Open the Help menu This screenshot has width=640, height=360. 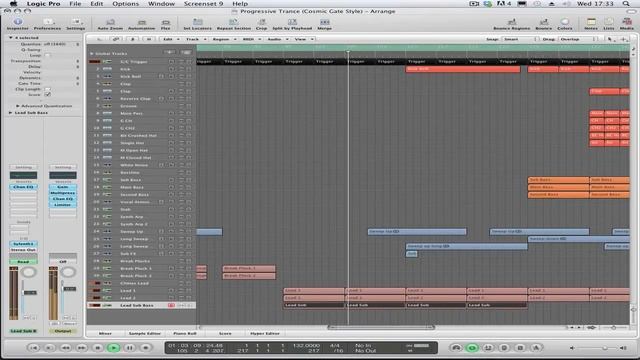pyautogui.click(x=240, y=4)
